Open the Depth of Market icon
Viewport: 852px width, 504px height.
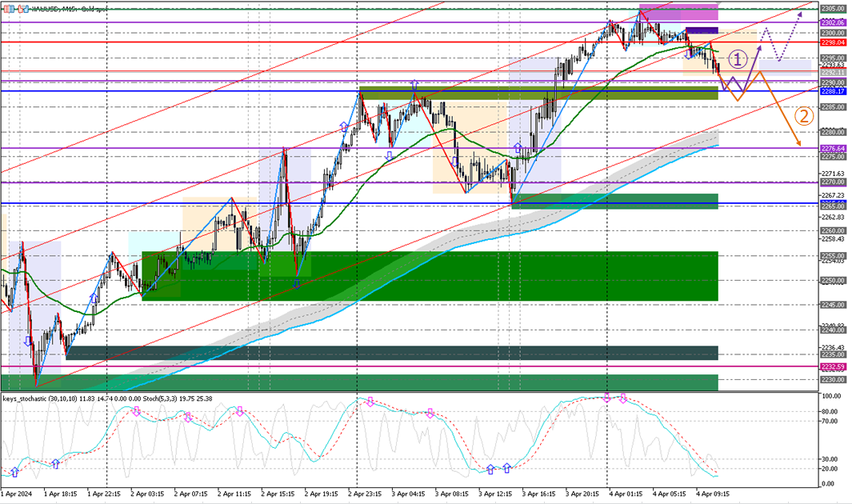point(10,9)
